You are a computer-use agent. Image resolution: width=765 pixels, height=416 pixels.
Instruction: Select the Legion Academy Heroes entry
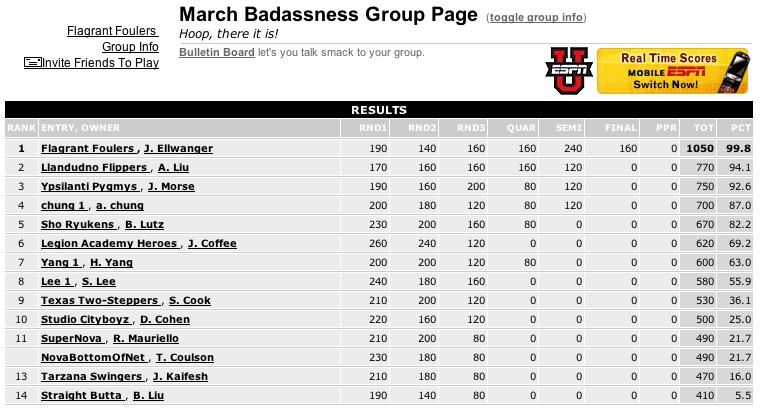(109, 243)
